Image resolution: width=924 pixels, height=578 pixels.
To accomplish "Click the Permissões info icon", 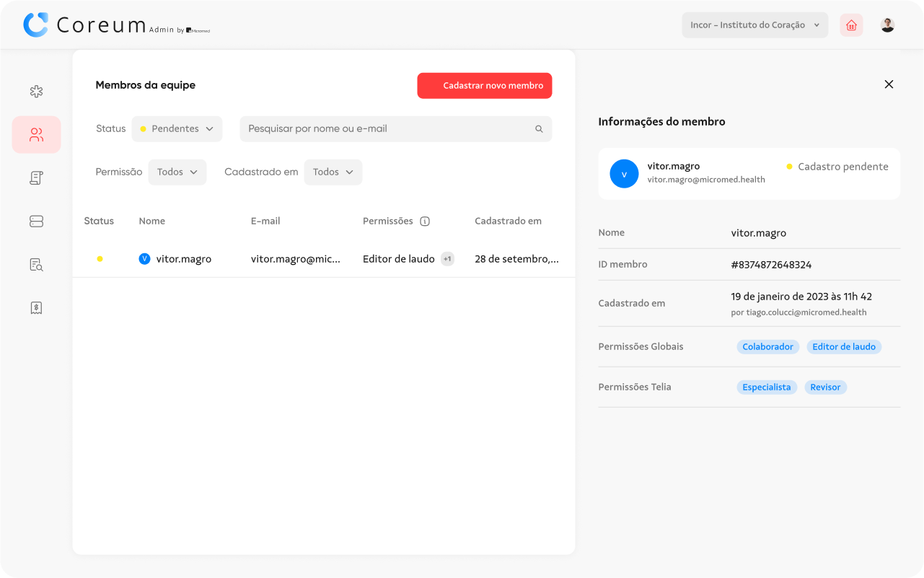I will click(425, 222).
